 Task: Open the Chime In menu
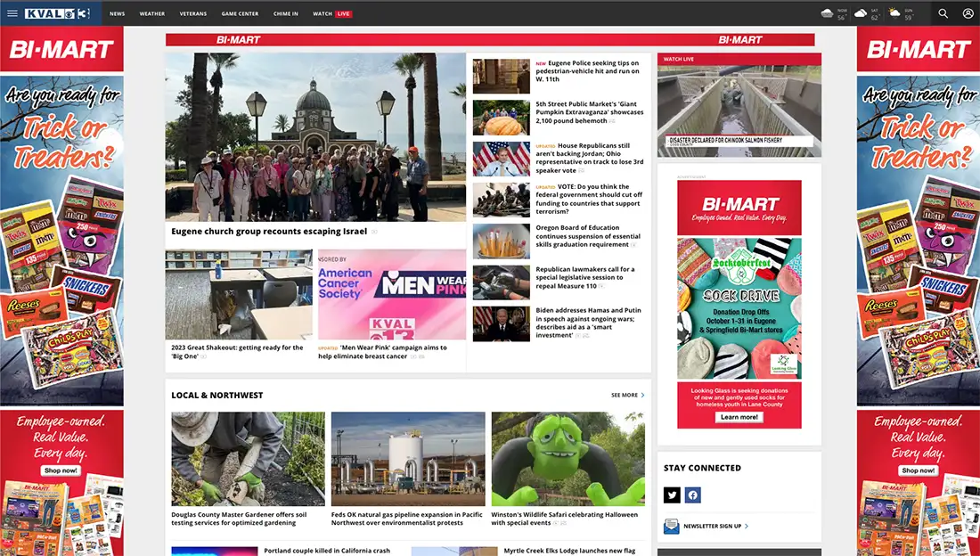point(286,13)
